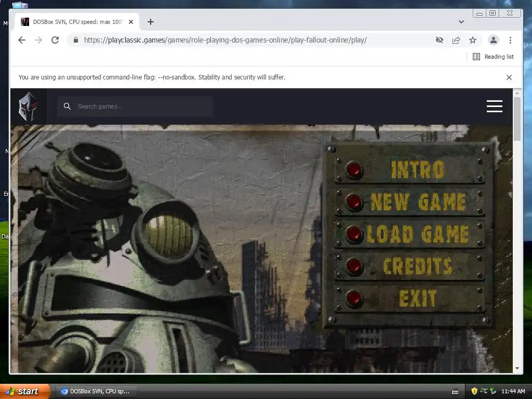The height and width of the screenshot is (399, 532).
Task: Open the Windows start menu
Action: 25,391
